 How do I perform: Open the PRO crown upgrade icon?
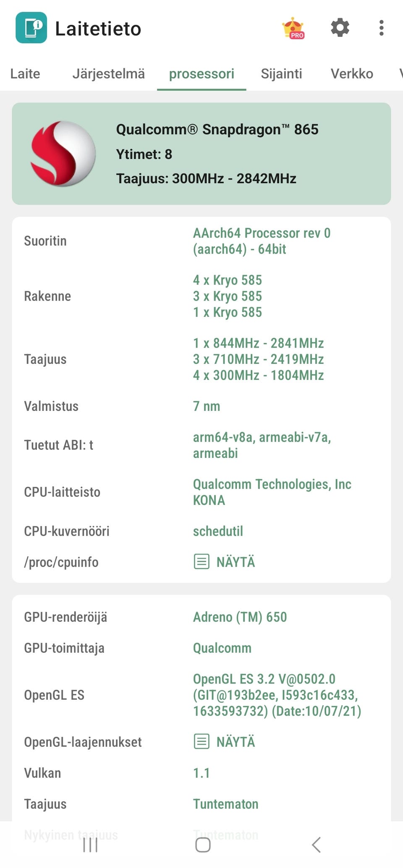tap(293, 29)
